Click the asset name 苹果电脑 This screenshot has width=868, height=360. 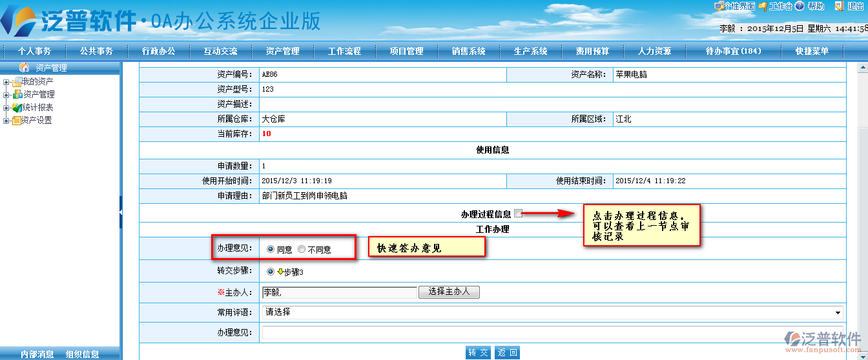coord(631,75)
